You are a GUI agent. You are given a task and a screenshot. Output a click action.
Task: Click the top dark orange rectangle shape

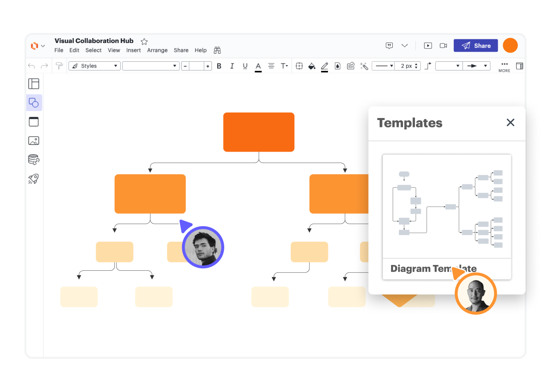coord(259,132)
